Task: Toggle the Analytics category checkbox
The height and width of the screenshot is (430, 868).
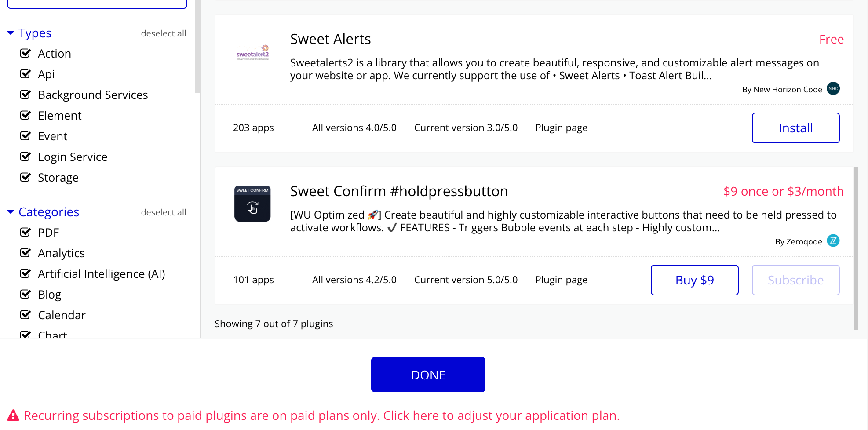Action: click(26, 253)
